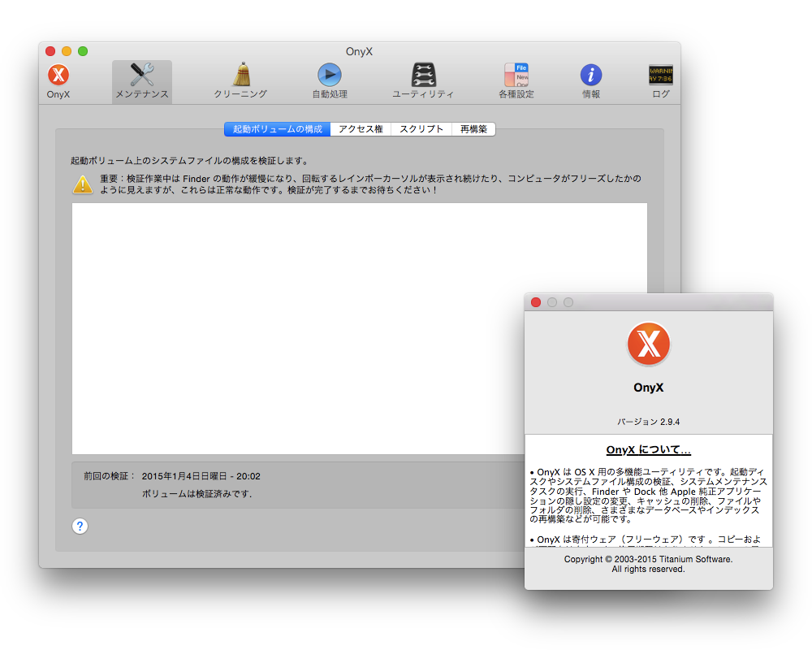Viewport: 812px width, 650px height.
Task: Click the 'OnyX は OS X 用の多機能' paragraph
Action: coord(648,496)
